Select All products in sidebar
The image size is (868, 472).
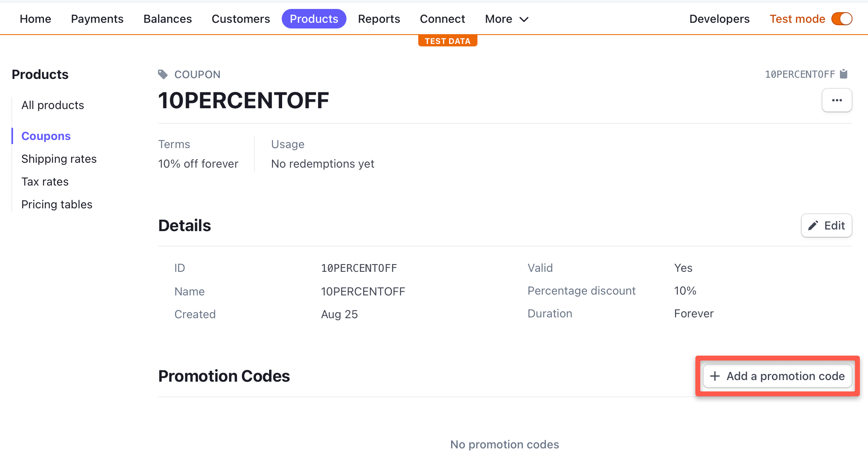tap(53, 105)
